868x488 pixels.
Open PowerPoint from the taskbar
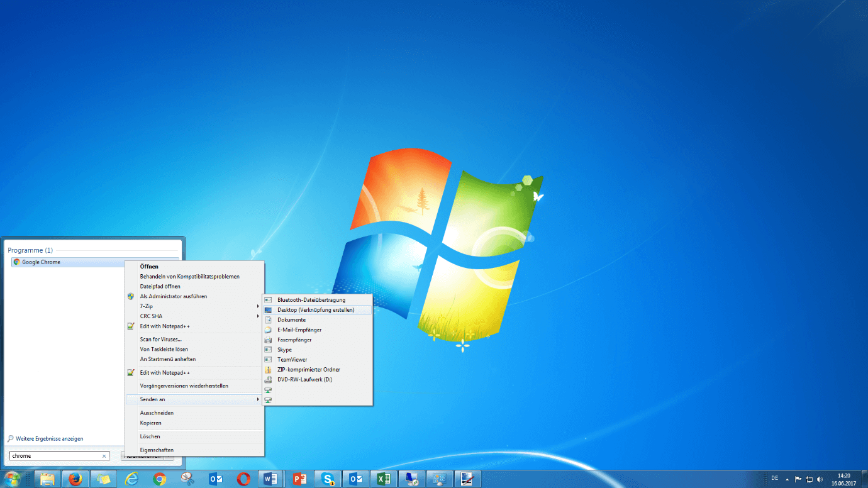pyautogui.click(x=299, y=479)
